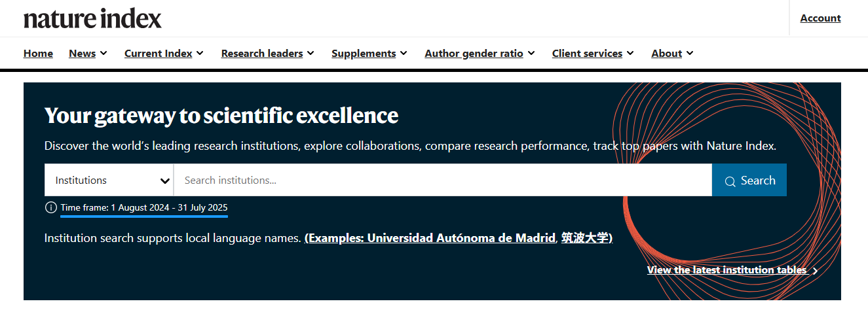Click the time frame info icon
This screenshot has width=868, height=312.
pos(51,207)
